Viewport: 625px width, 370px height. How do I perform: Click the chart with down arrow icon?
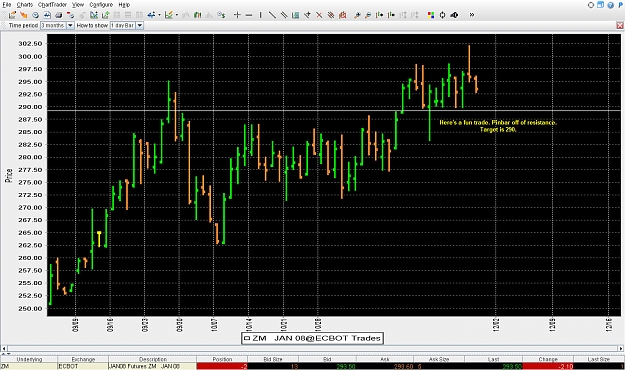point(94,15)
